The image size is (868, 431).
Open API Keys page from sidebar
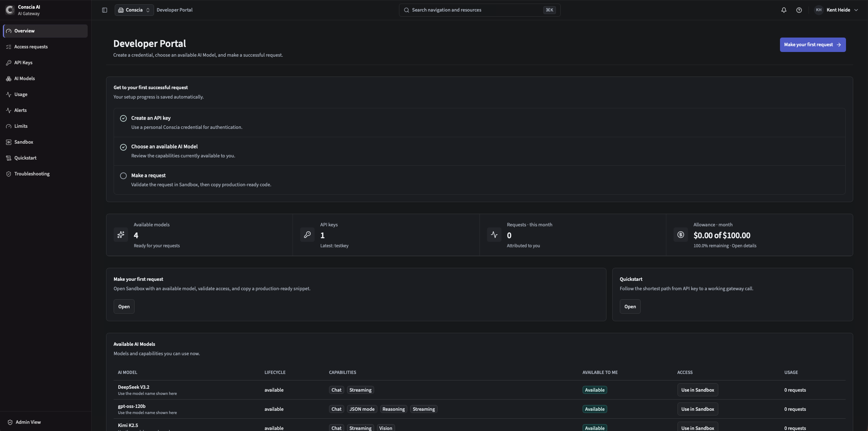click(x=45, y=63)
